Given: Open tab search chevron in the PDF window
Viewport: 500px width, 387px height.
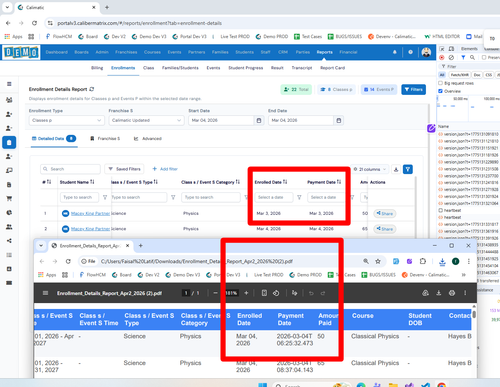Looking at the screenshot, I should [x=41, y=246].
